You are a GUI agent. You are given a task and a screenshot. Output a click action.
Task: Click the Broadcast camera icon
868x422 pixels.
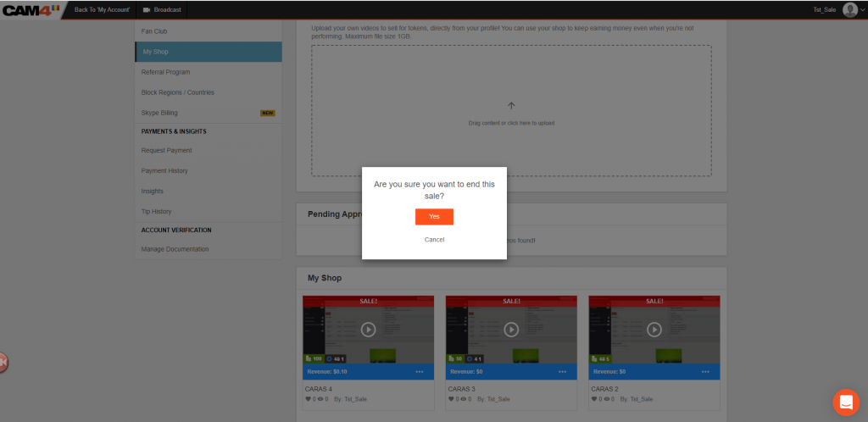point(147,10)
